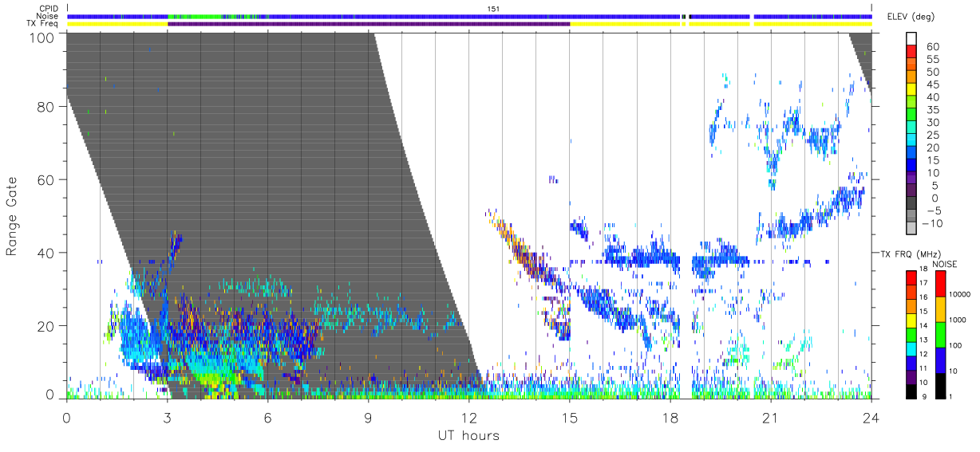Viewport: 980px width, 452px height.
Task: Select the yellow 40–45 swatch in ELEV colorbar
Action: [912, 91]
